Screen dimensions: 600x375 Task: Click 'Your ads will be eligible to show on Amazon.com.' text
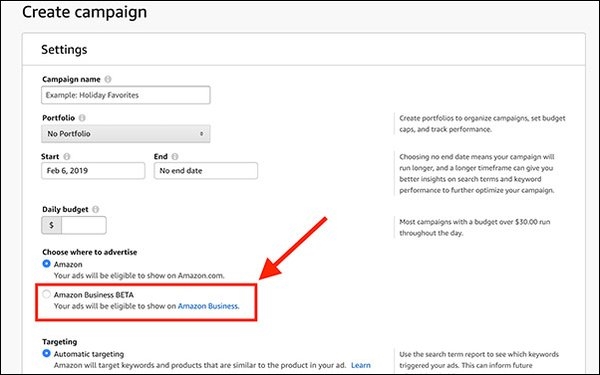coord(139,276)
